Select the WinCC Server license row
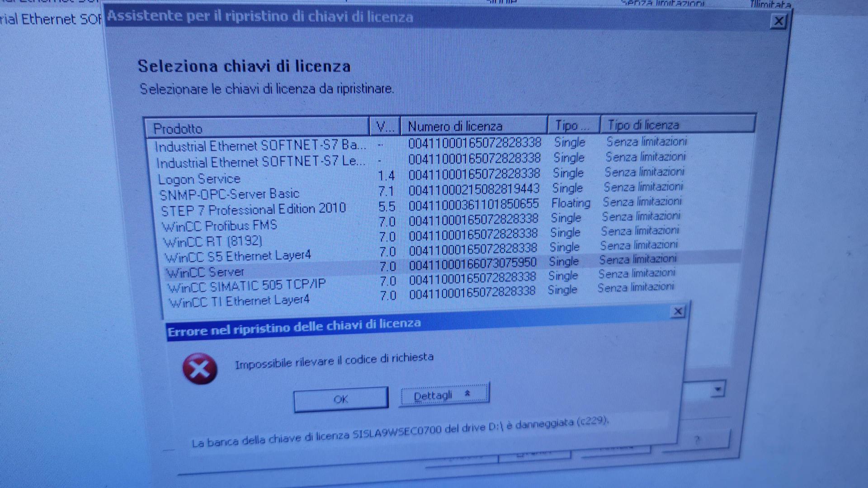Viewport: 868px width, 488px height. (x=205, y=272)
